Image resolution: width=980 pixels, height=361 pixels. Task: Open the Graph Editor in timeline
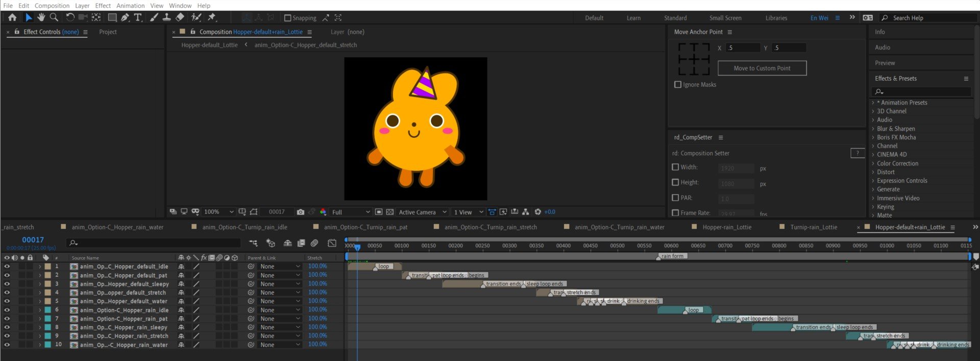pyautogui.click(x=332, y=243)
